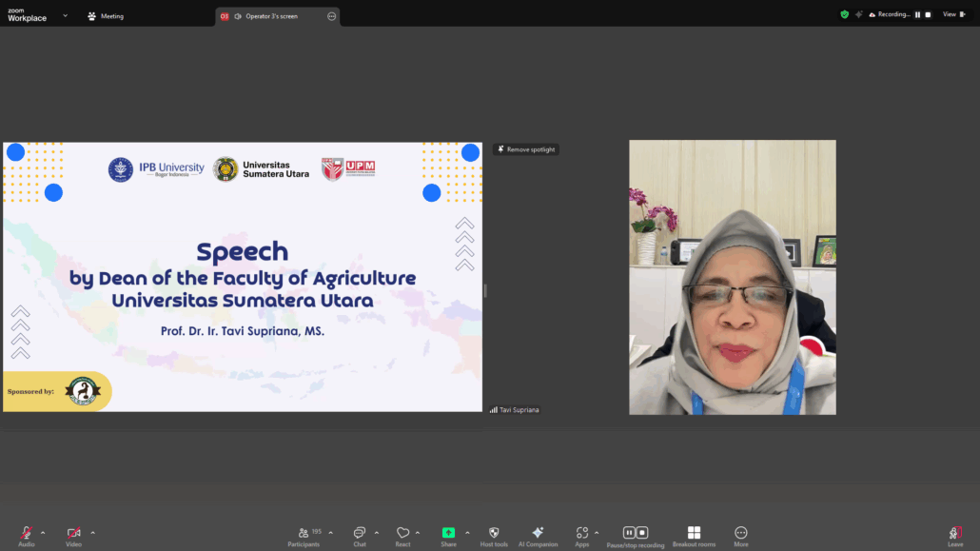Open Host tools shield icon
Image resolution: width=980 pixels, height=551 pixels.
[x=494, y=534]
